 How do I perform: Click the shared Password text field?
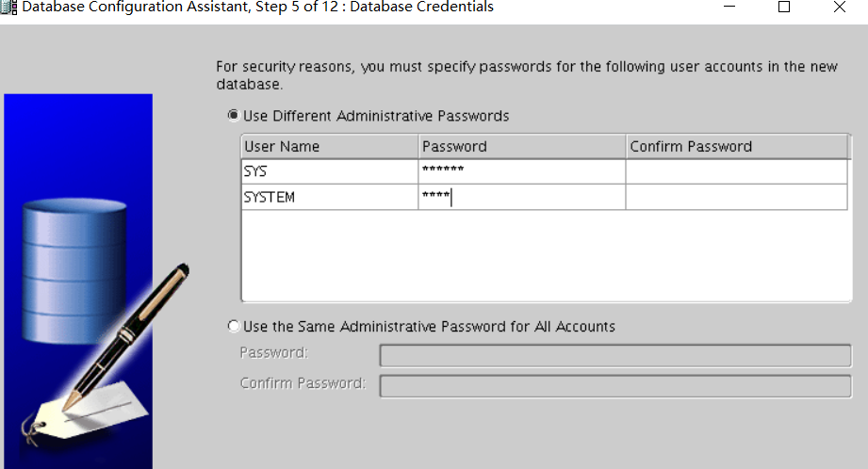615,355
